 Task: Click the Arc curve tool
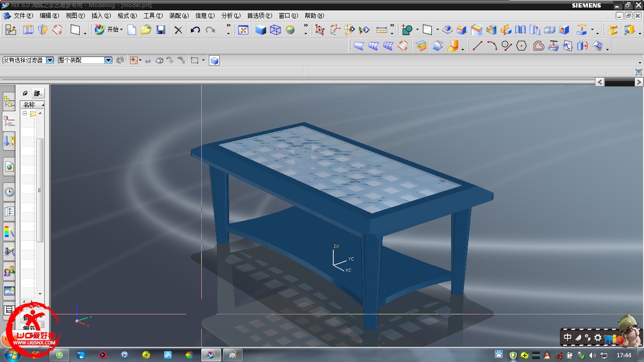point(492,46)
